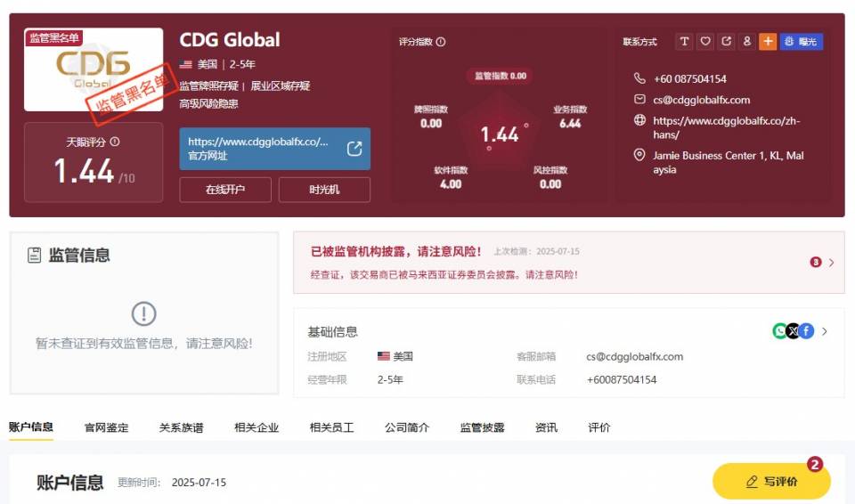Click the 风控指数 0.00 value
This screenshot has width=855, height=504.
click(550, 184)
